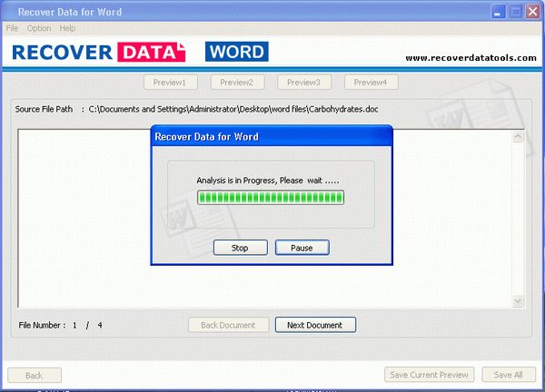
Task: Click the preview scrollbar up arrow
Action: click(518, 136)
